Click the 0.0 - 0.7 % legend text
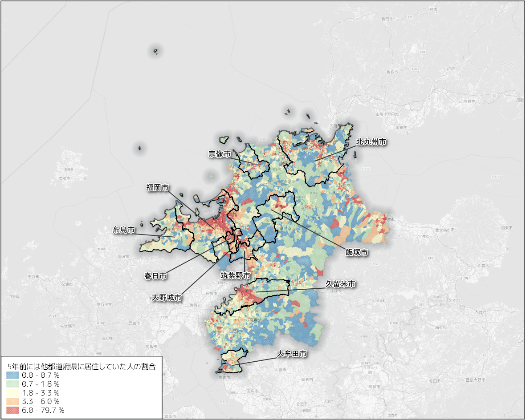 [41, 376]
